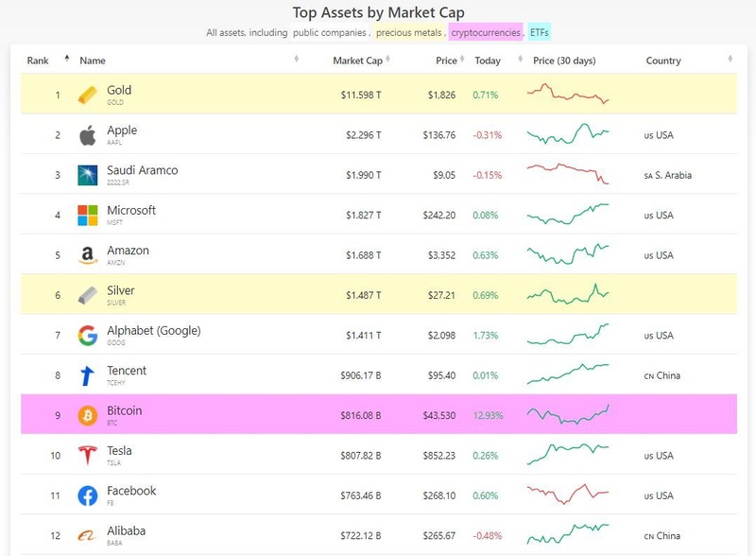
Task: Click the Gold bar icon
Action: [x=87, y=95]
